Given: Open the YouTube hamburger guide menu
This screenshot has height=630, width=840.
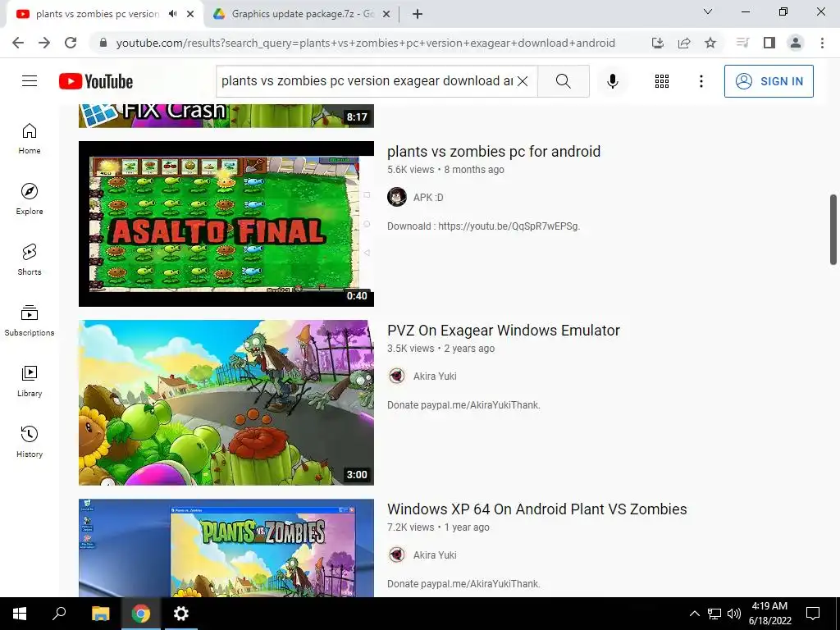Looking at the screenshot, I should coord(30,81).
